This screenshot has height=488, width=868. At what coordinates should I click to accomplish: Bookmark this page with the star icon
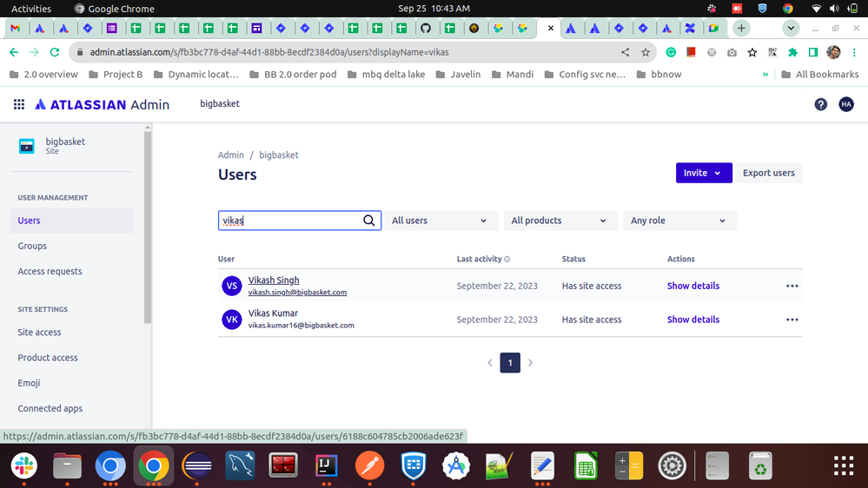click(x=645, y=52)
